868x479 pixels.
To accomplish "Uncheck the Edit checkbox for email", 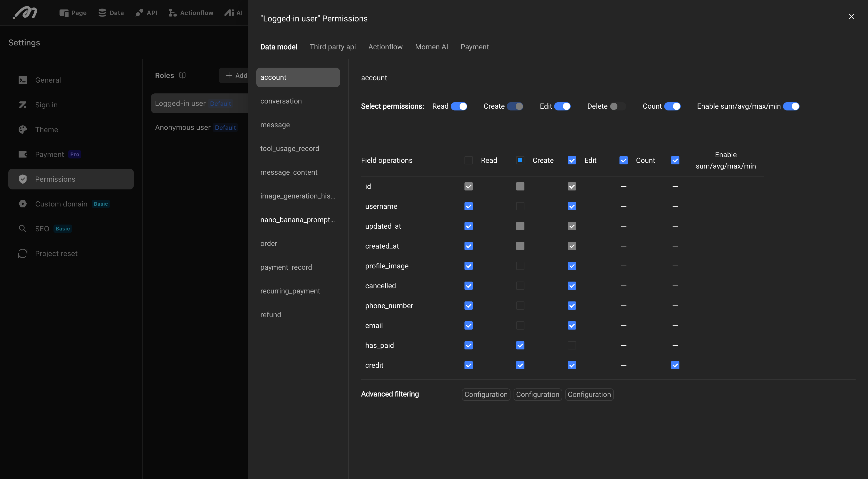I will pos(571,325).
